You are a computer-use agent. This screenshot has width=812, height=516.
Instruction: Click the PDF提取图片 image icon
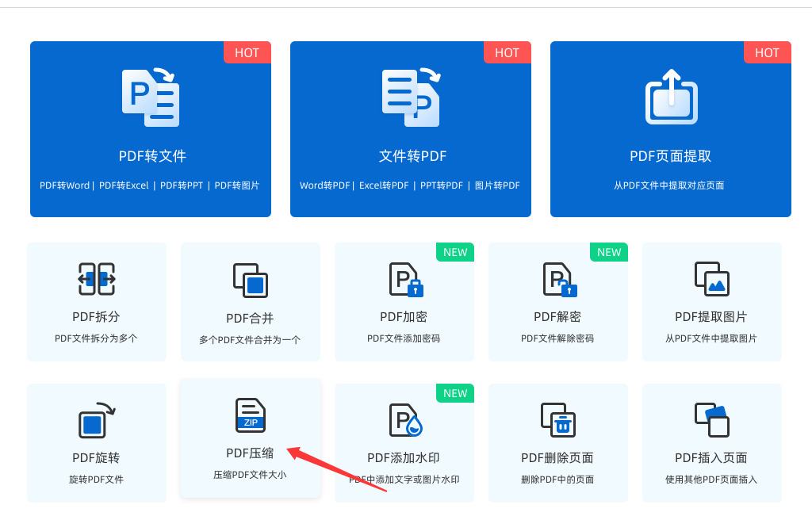712,279
